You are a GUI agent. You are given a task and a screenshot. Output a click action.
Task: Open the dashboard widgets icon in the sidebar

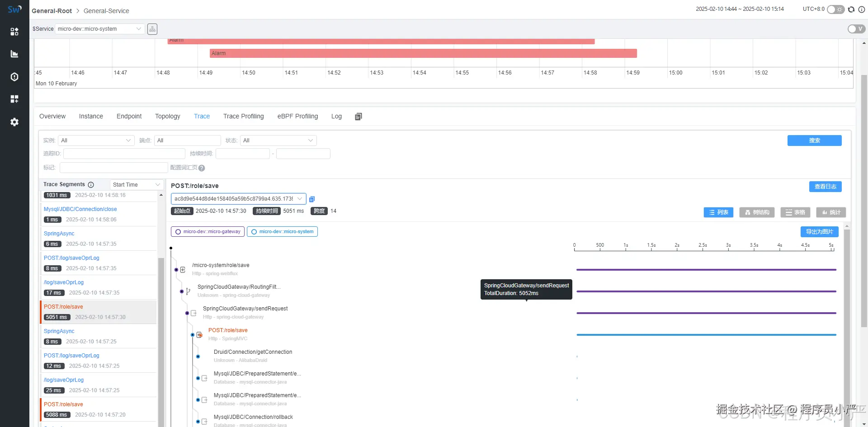tap(14, 99)
